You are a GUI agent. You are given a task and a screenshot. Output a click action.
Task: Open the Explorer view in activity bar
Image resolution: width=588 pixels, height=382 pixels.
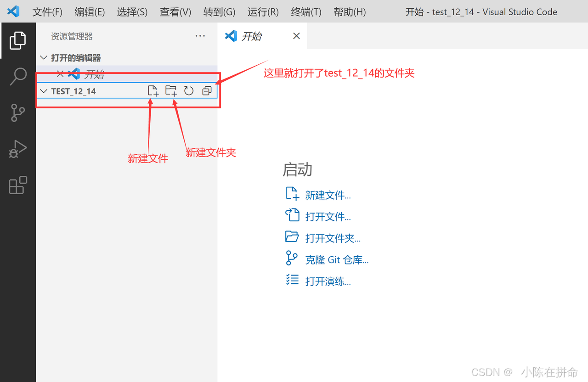(x=17, y=40)
